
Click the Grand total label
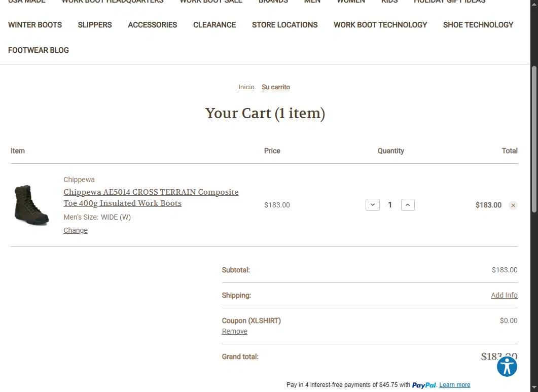click(x=240, y=357)
